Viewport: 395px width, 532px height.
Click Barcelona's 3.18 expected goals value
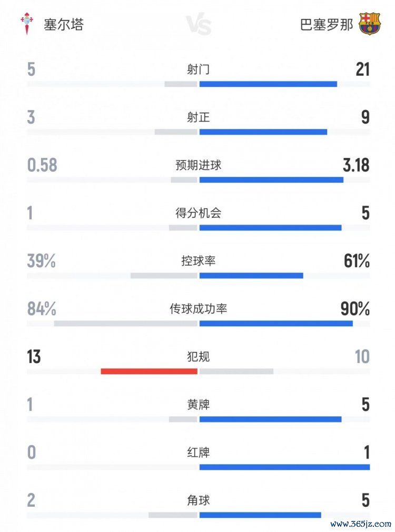pos(356,165)
